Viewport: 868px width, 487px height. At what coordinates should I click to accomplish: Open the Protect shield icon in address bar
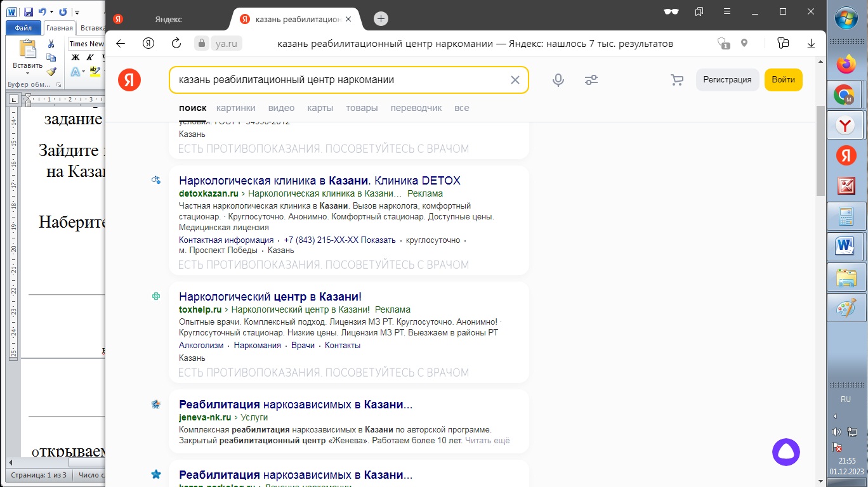click(x=723, y=43)
